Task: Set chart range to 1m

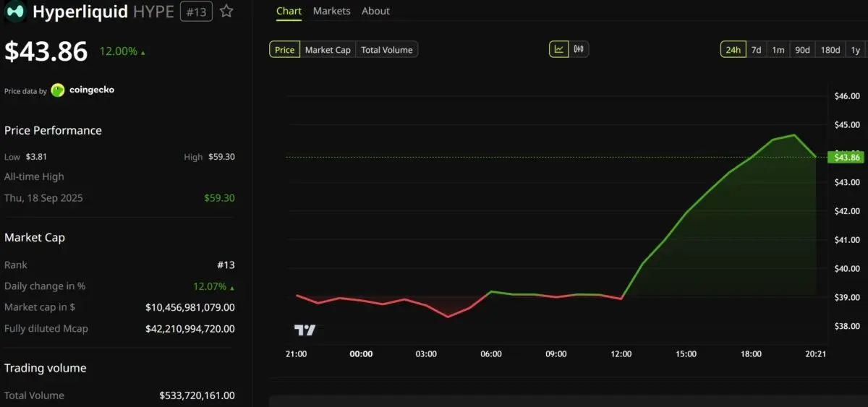Action: (778, 50)
